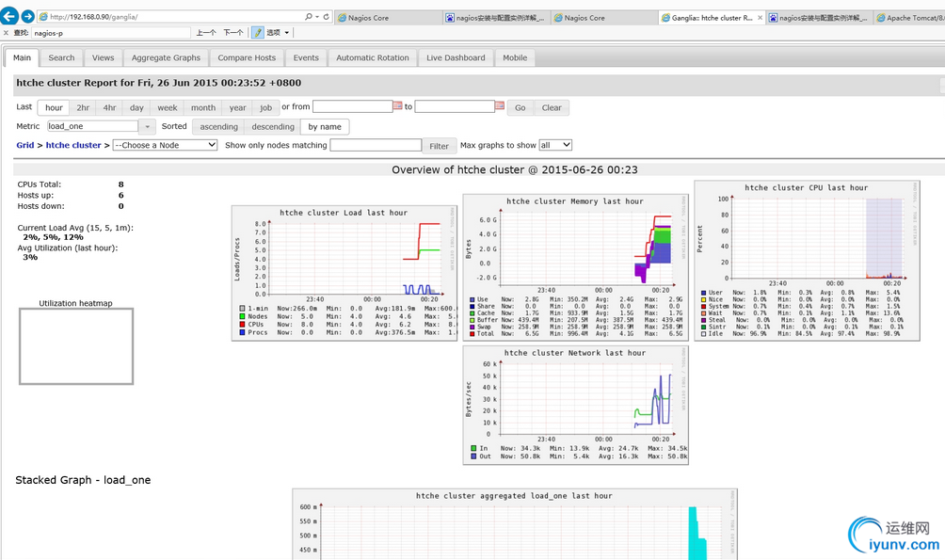Follow the htche cluster breadcrumb link
Image resolution: width=945 pixels, height=560 pixels.
73,145
